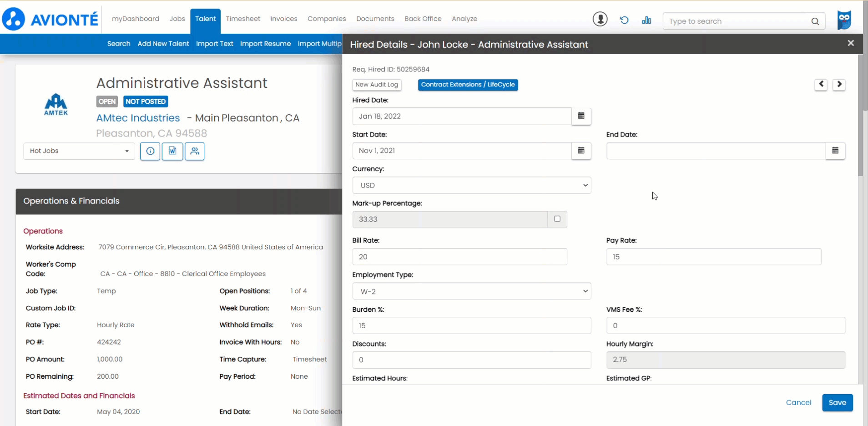The height and width of the screenshot is (426, 868).
Task: Open End Date calendar picker
Action: 835,151
